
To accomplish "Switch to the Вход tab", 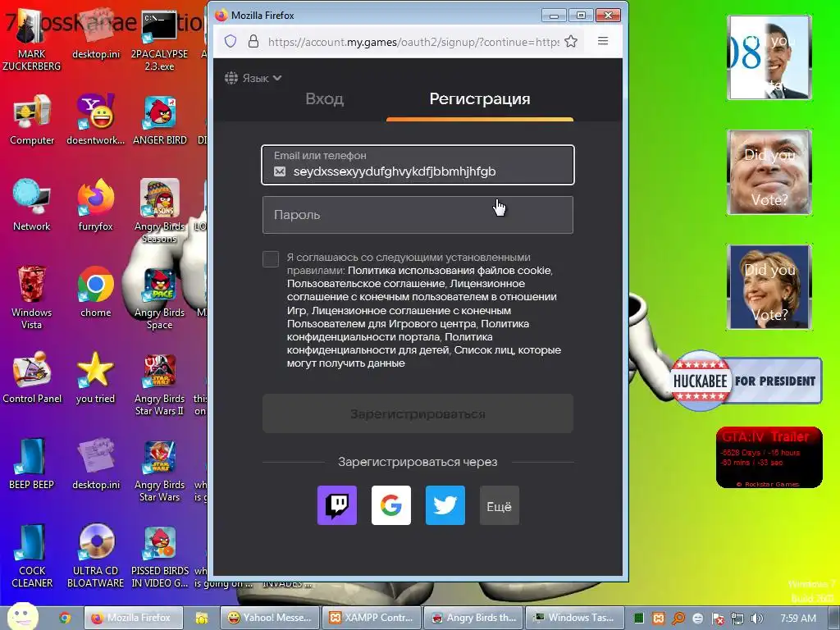I will coord(325,98).
